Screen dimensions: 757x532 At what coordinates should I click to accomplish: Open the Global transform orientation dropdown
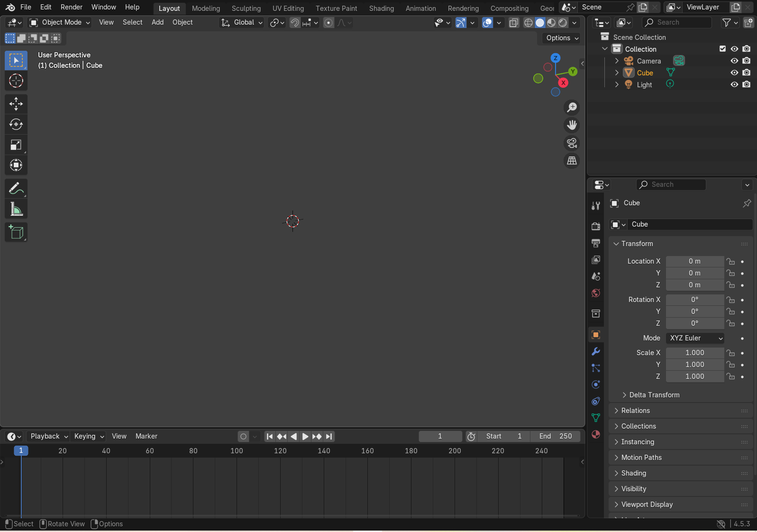coord(242,22)
